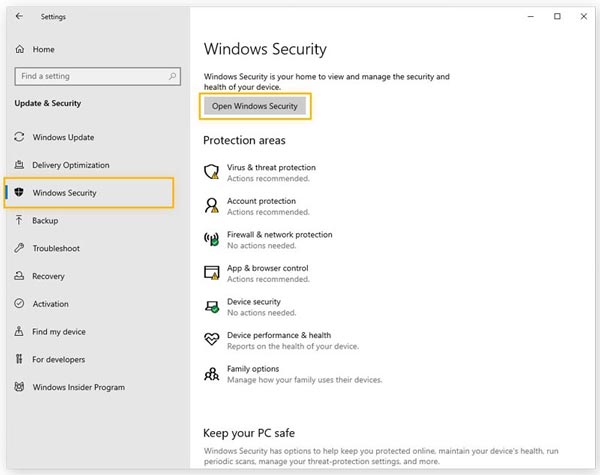Open the Firewall & network protection link
600x475 pixels.
click(x=279, y=235)
